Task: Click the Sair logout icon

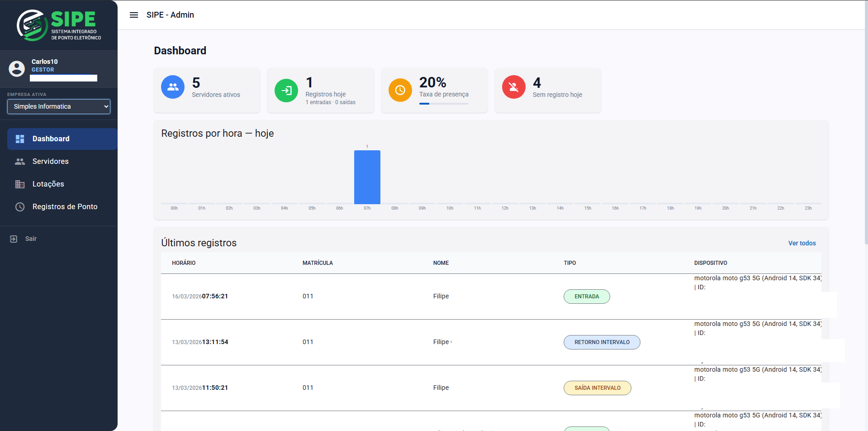Action: [x=14, y=239]
